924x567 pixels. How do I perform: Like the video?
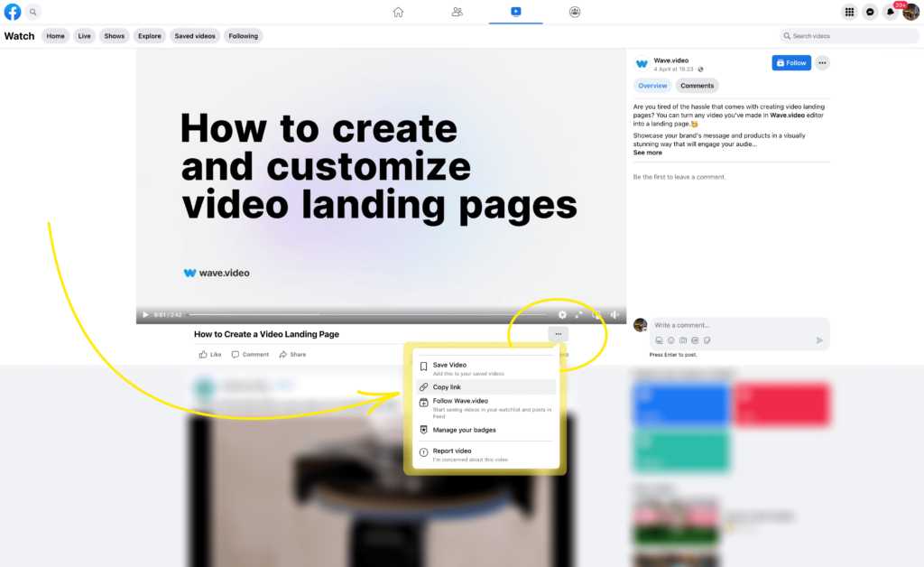[209, 354]
